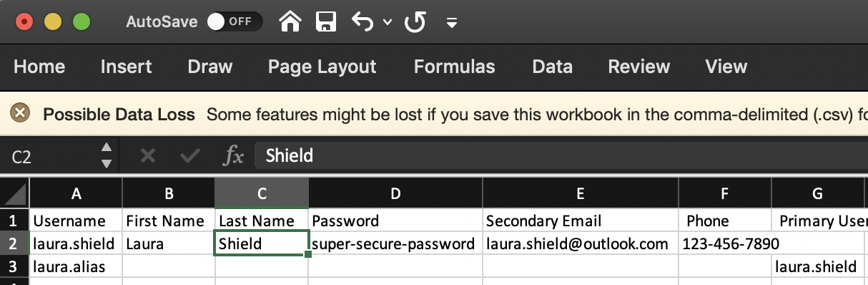Select all cells using the corner triangle

click(15, 193)
